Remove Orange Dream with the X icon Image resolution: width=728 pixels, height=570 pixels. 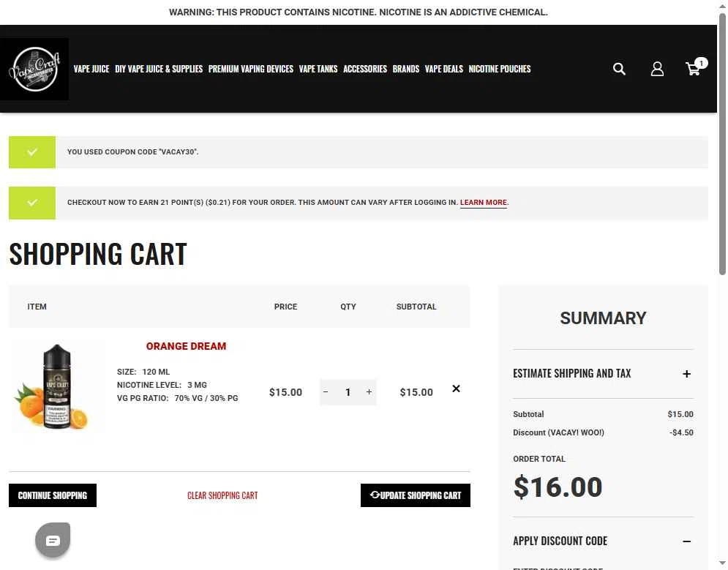click(456, 389)
